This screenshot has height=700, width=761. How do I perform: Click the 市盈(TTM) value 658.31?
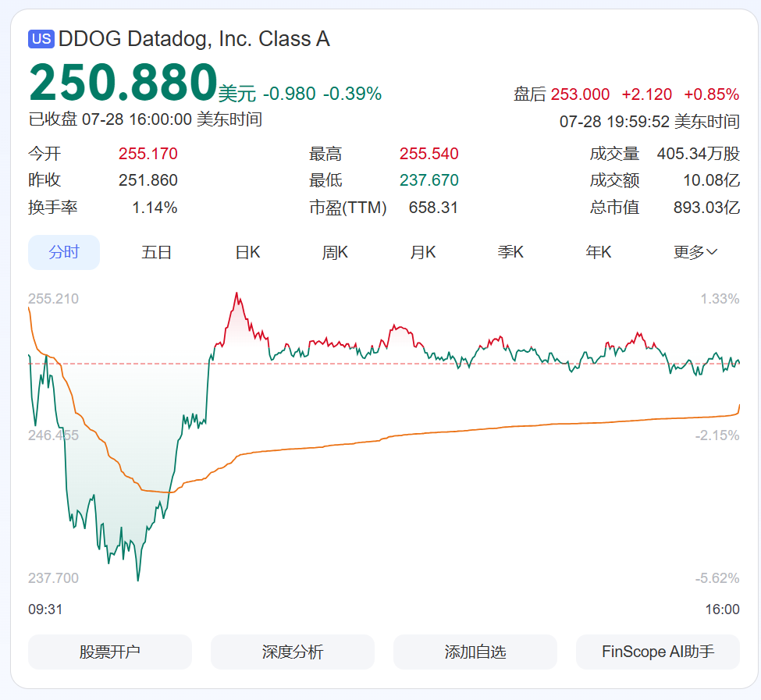tap(433, 208)
